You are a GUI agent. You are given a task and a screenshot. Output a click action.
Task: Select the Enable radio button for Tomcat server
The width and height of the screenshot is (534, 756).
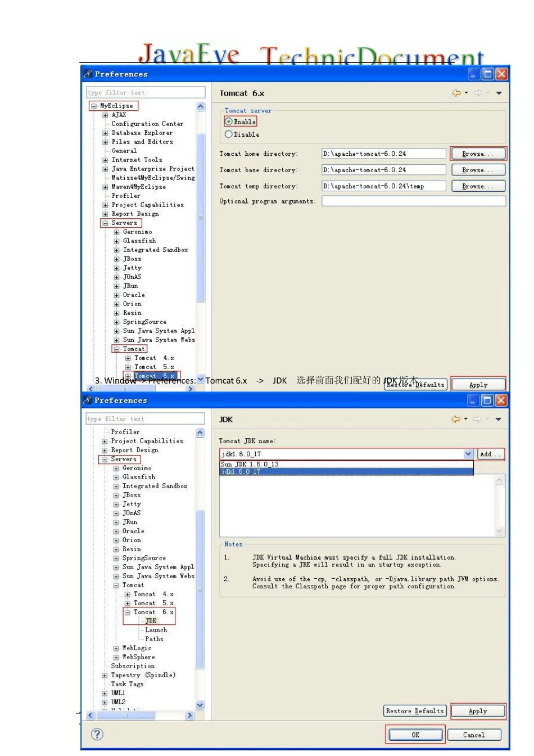[x=229, y=121]
